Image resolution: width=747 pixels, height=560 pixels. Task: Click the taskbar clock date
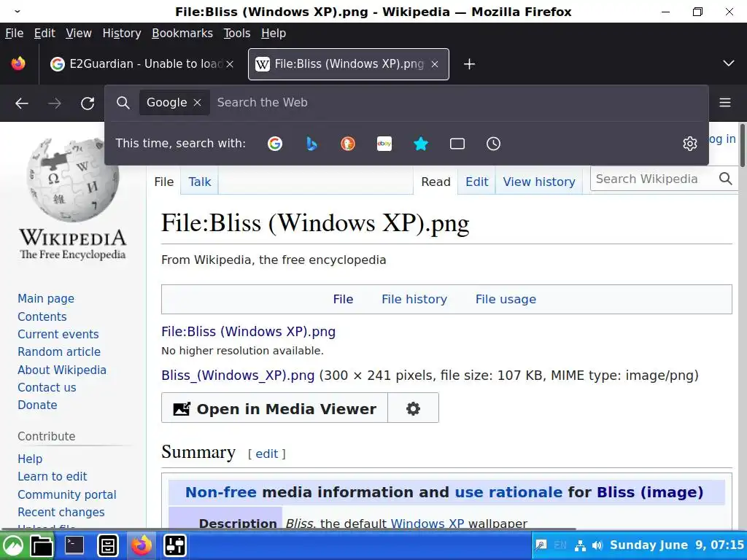(x=677, y=545)
